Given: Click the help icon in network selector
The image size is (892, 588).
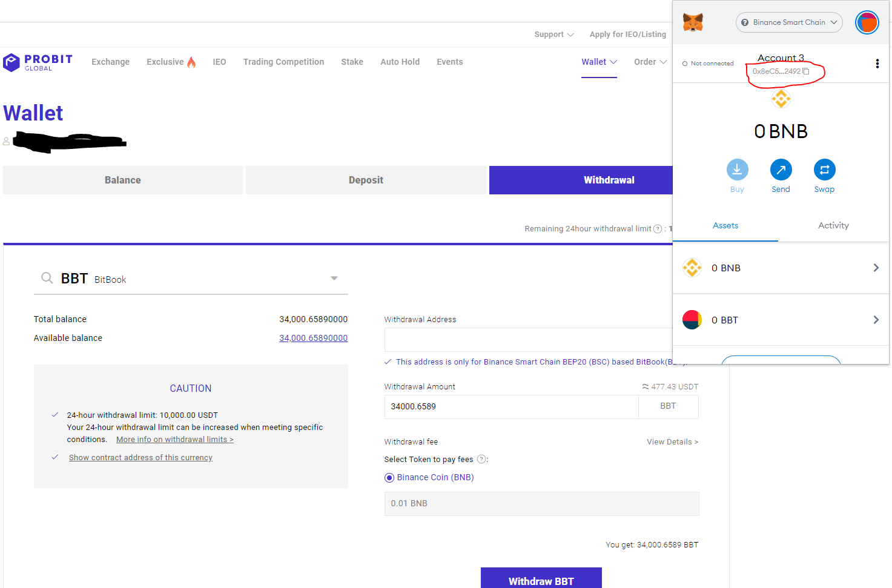Looking at the screenshot, I should pos(745,22).
